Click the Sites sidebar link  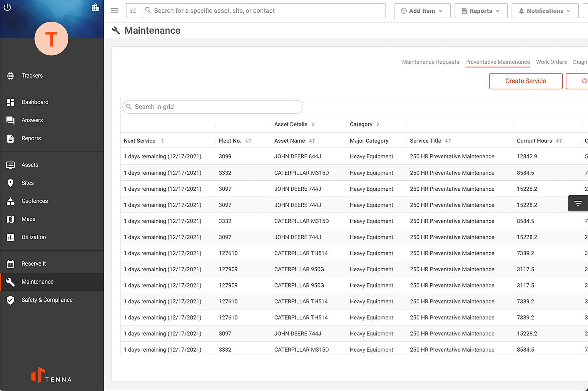coord(28,183)
